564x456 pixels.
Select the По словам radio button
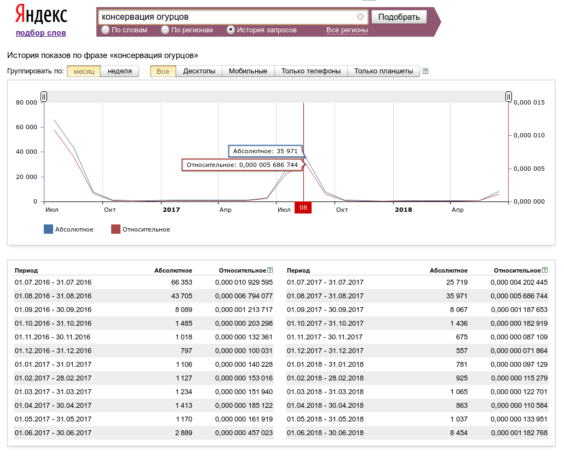(x=105, y=30)
